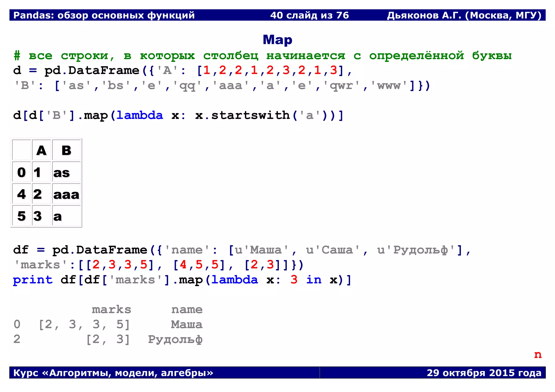Click 'Рудольф' in the output rows

pyautogui.click(x=175, y=339)
